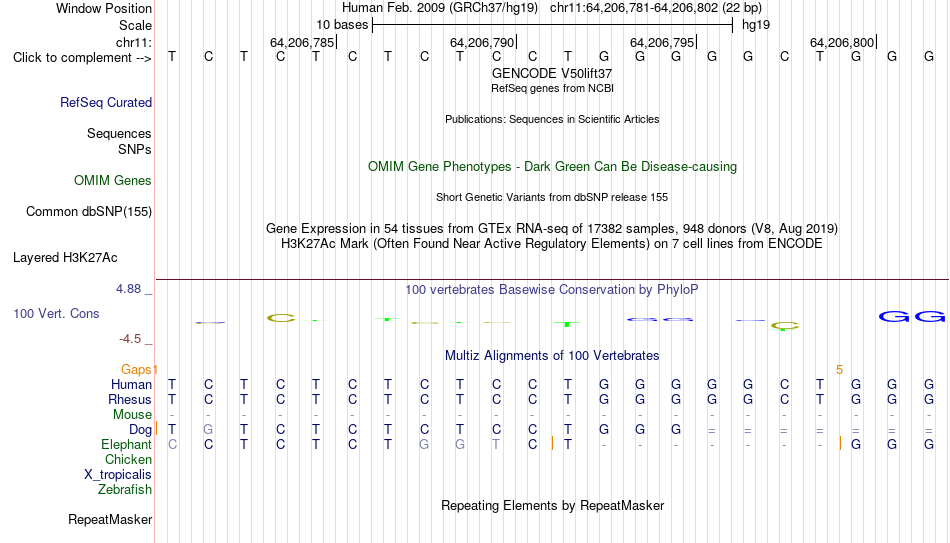Click the olive C conservation logo letter
This screenshot has width=950, height=543.
pos(281,318)
